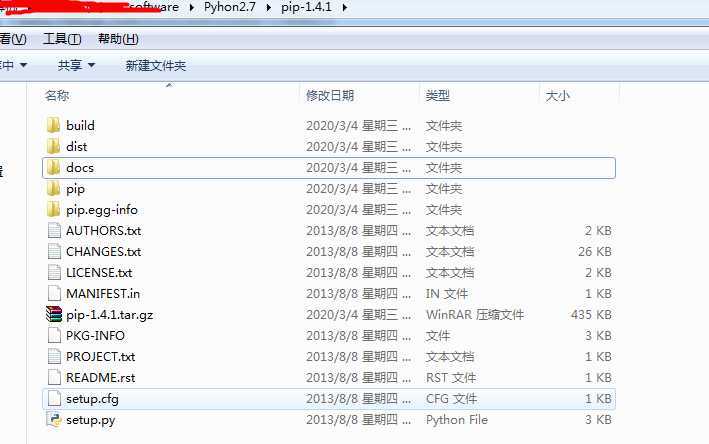Select the AUTHORS.txt file icon
Image resolution: width=709 pixels, height=444 pixels.
(x=54, y=231)
